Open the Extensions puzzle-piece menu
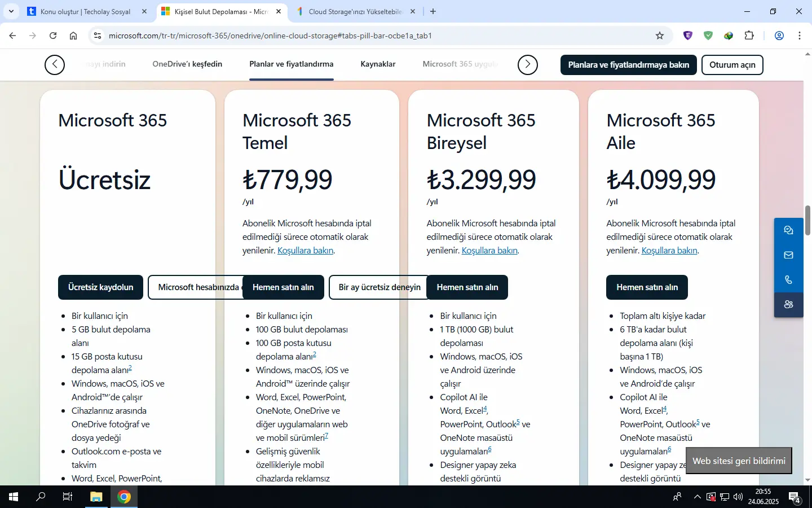This screenshot has height=508, width=812. [x=749, y=36]
